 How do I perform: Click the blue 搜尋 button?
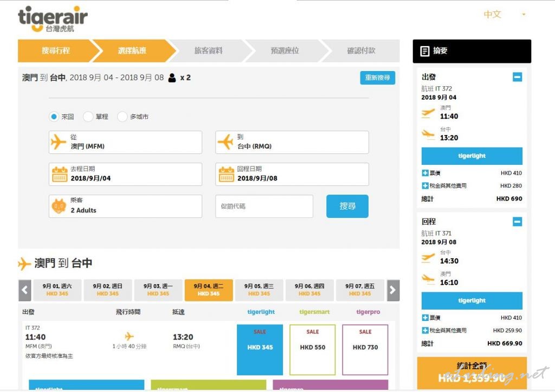[x=347, y=206]
